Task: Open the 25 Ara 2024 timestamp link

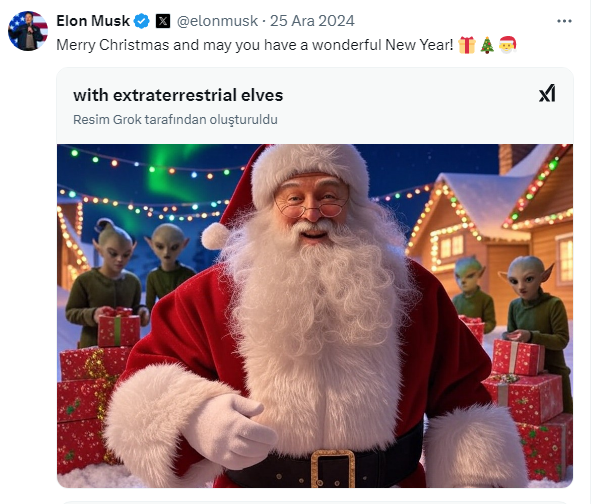Action: click(x=312, y=21)
